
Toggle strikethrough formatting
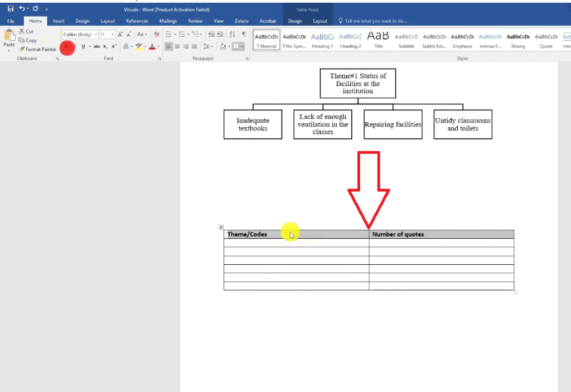pyautogui.click(x=96, y=46)
